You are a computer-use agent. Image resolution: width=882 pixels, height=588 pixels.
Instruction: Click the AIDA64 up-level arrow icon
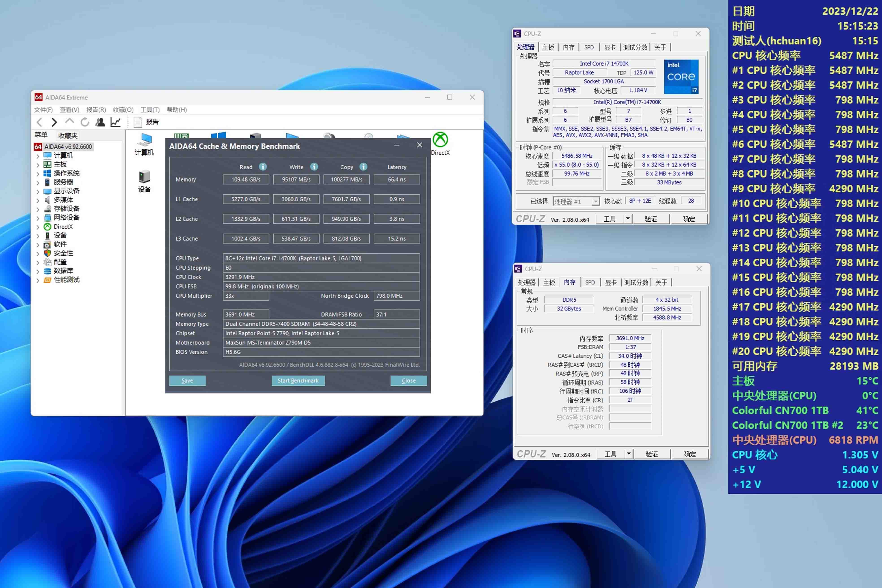[x=69, y=121]
